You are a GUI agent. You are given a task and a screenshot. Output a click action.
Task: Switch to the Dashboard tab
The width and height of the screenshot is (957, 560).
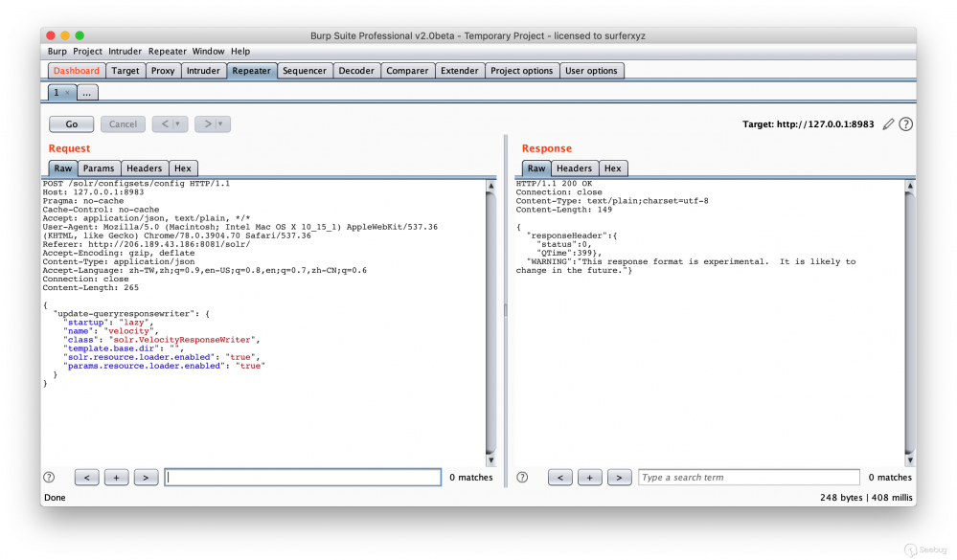76,70
